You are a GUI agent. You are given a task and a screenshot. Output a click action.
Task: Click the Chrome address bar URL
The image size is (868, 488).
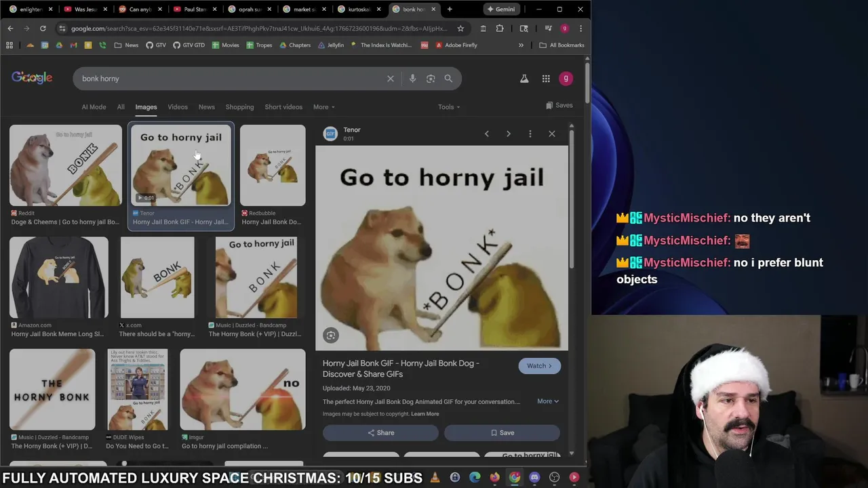pyautogui.click(x=259, y=28)
